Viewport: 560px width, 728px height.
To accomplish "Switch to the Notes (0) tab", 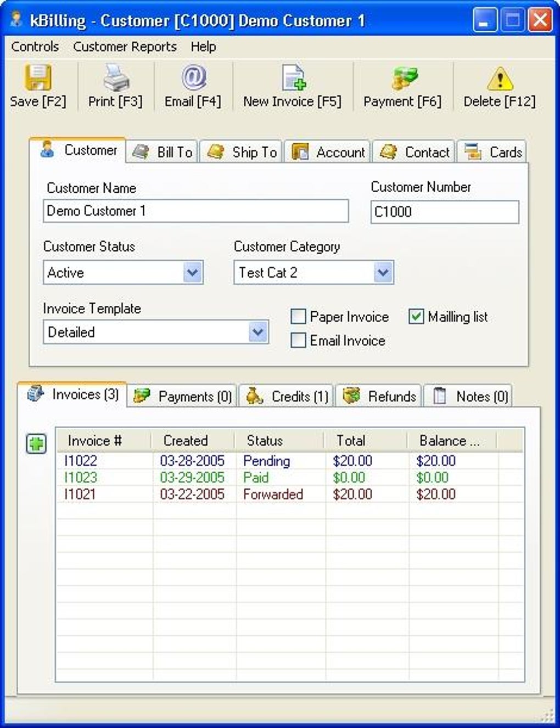I will tap(468, 396).
